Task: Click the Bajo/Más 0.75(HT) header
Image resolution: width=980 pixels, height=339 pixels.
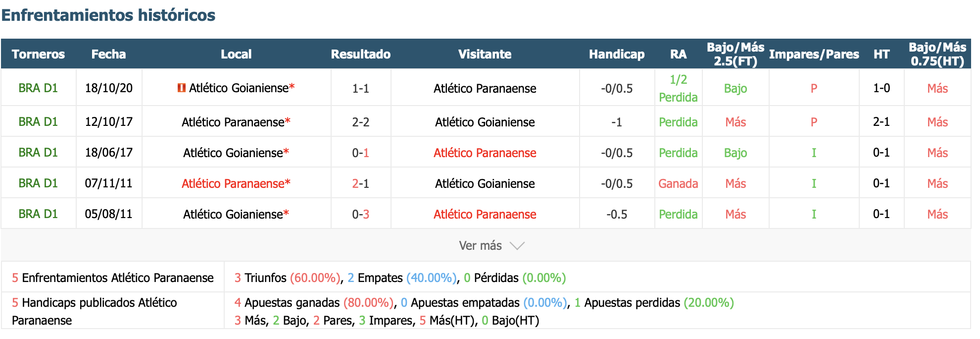Action: [x=937, y=54]
